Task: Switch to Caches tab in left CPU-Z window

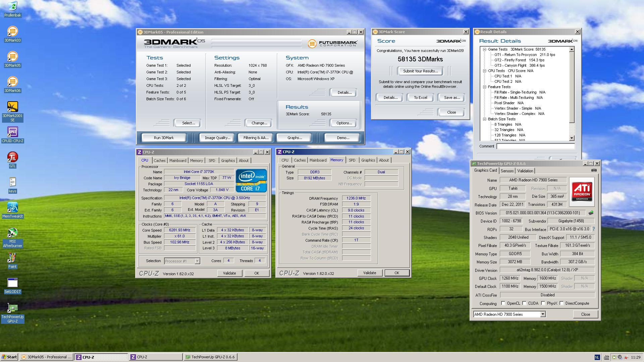Action: click(x=159, y=161)
